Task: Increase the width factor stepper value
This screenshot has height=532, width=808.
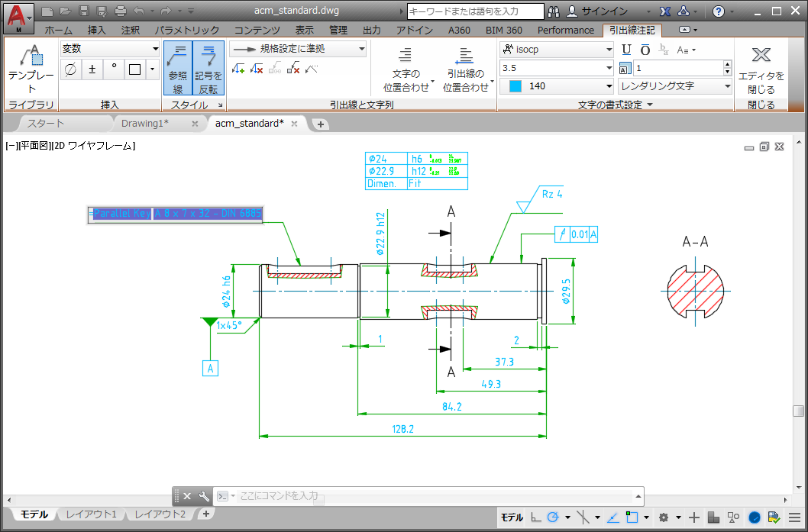Action: (x=727, y=64)
